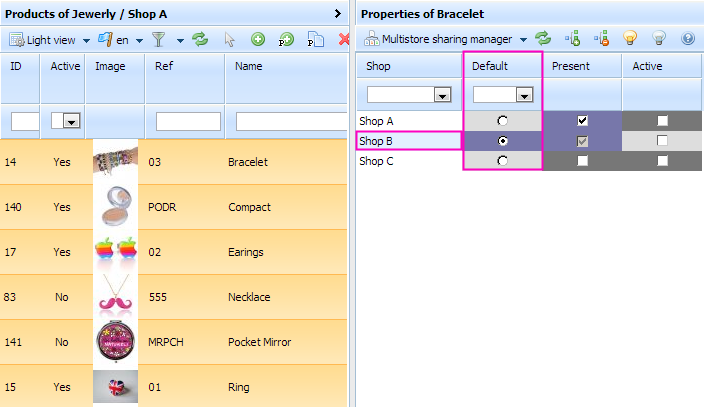The height and width of the screenshot is (407, 704).
Task: Select Shop B default radio button
Action: [x=502, y=141]
